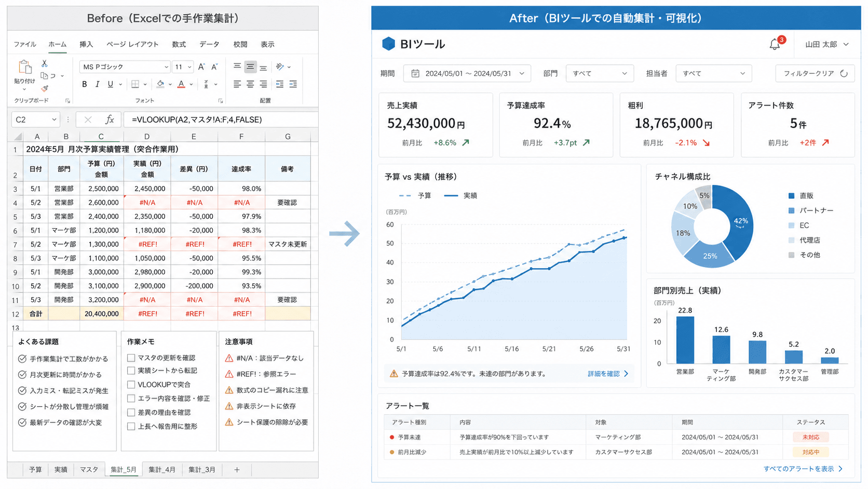
Task: Click the formula bar cancel X icon
Action: click(88, 120)
